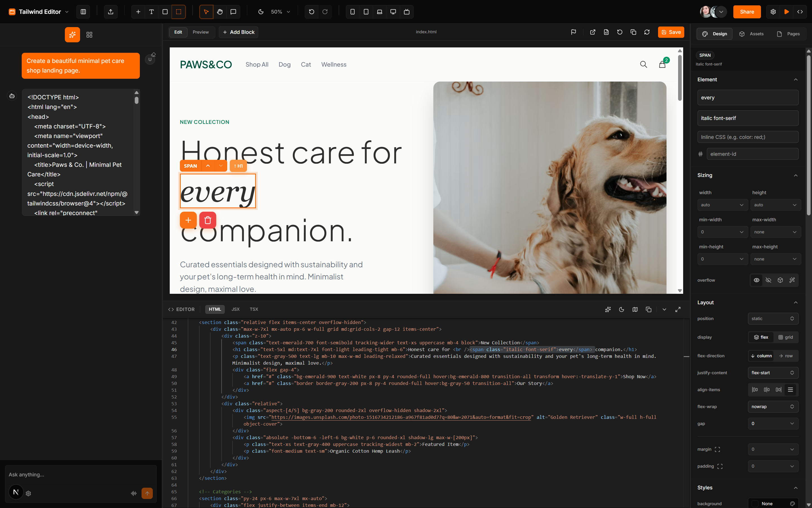Screen dimensions: 812x508
Task: Open the comment tool
Action: point(233,12)
